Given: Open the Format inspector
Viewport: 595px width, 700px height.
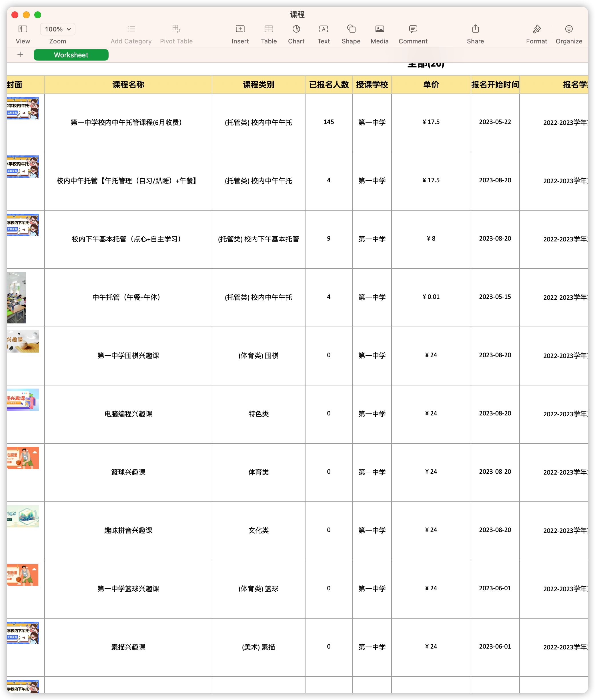Looking at the screenshot, I should [x=537, y=29].
